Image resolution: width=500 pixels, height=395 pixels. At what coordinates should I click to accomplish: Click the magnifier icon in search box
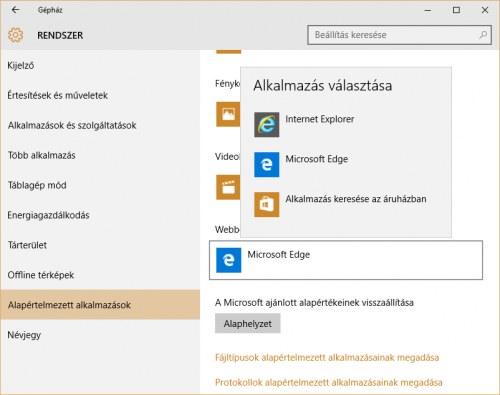point(483,35)
